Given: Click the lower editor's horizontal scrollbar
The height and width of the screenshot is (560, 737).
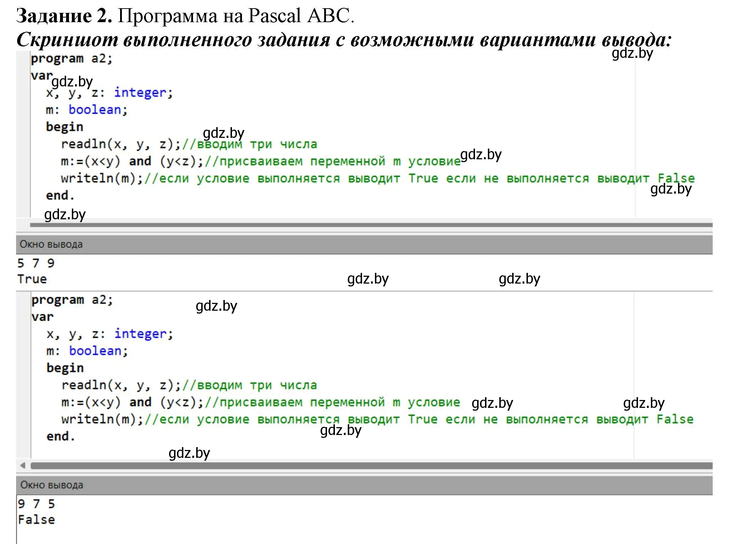Looking at the screenshot, I should point(371,465).
